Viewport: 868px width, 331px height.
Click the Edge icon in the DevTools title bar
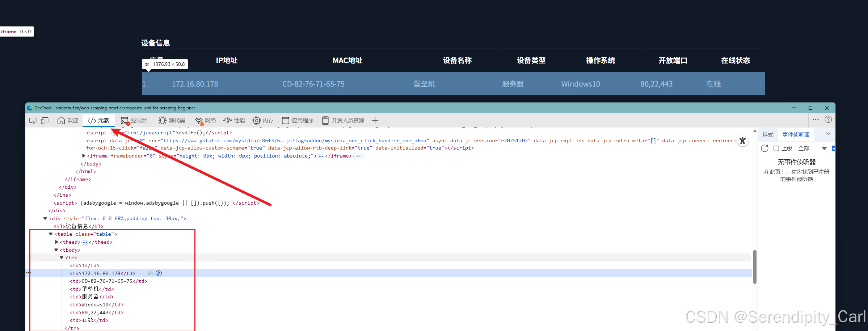point(30,108)
